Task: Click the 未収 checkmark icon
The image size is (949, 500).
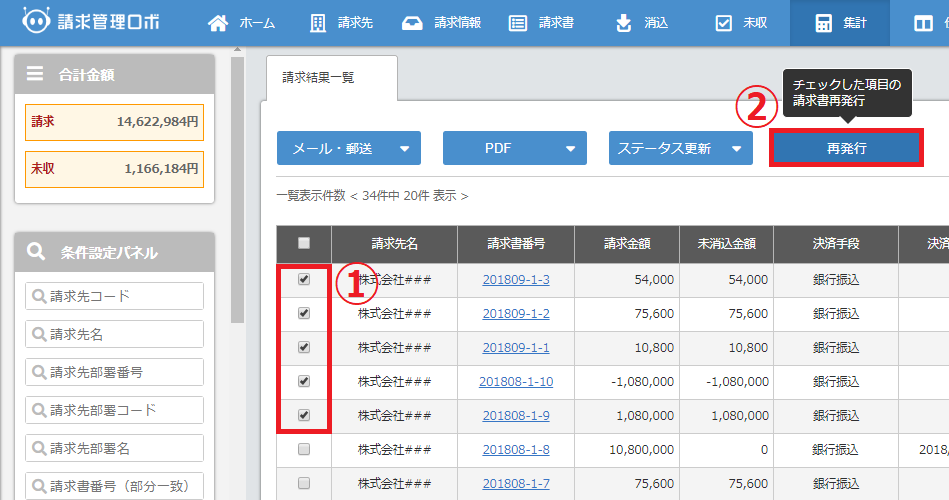Action: pos(724,23)
